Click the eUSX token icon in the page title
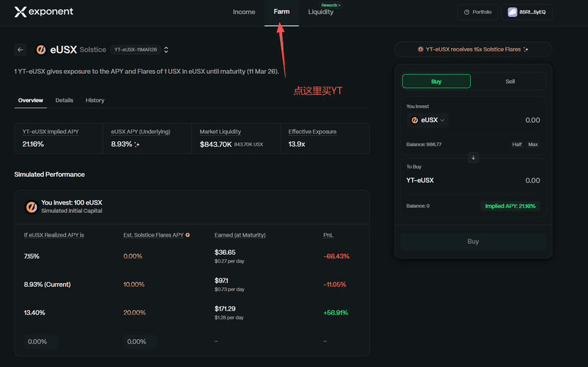Image resolution: width=588 pixels, height=367 pixels. click(x=41, y=50)
